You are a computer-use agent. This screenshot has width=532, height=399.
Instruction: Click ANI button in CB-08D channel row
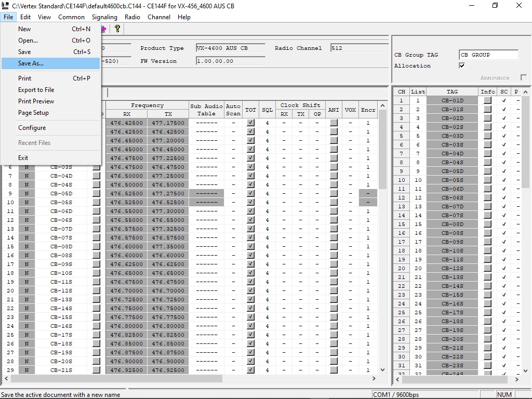334,246
